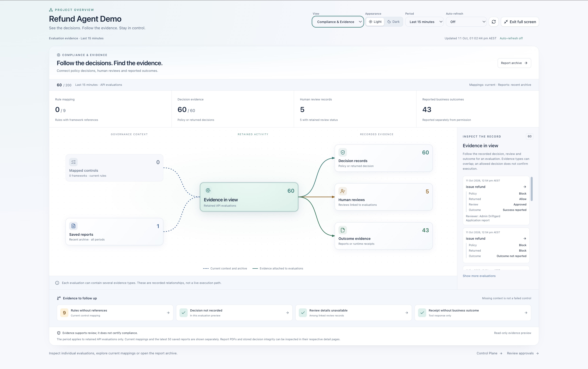Click the checkmark on Review details unavailable
Screen dimensions: 588x369
pos(303,313)
